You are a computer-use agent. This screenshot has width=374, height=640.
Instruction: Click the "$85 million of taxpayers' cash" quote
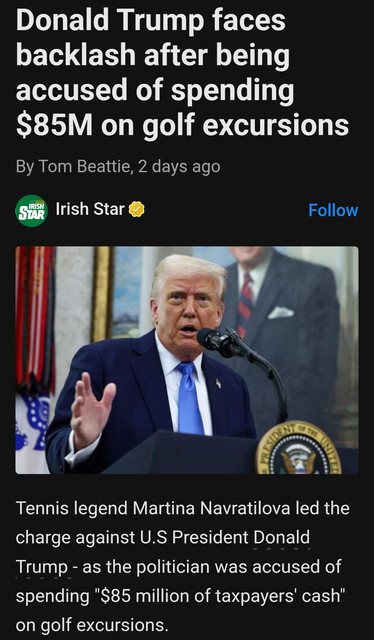(x=221, y=597)
